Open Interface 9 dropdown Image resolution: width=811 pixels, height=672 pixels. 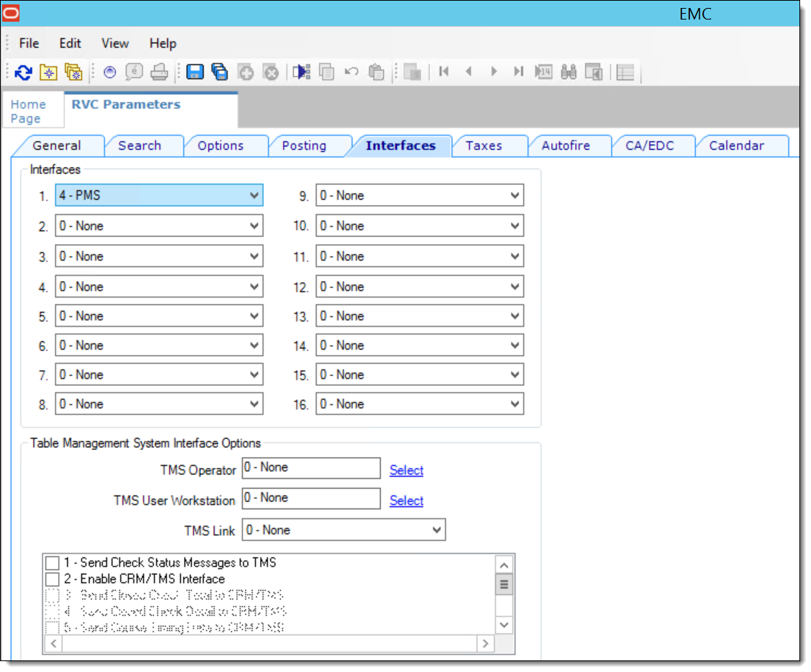(x=420, y=196)
